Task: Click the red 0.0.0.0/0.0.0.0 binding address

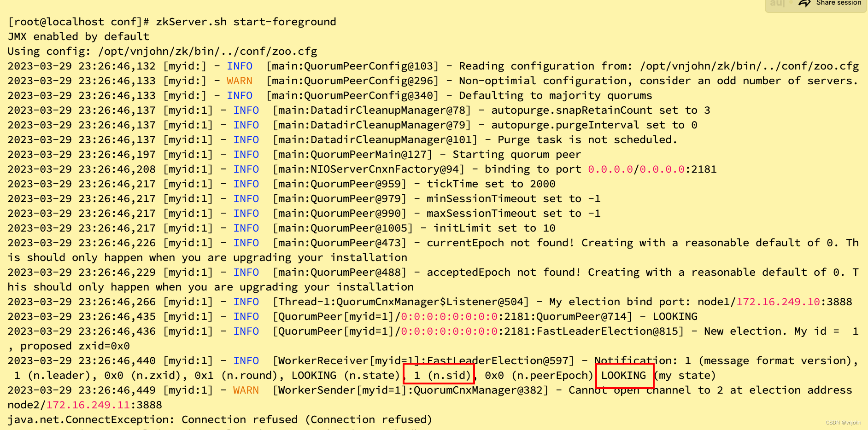Action: 636,169
